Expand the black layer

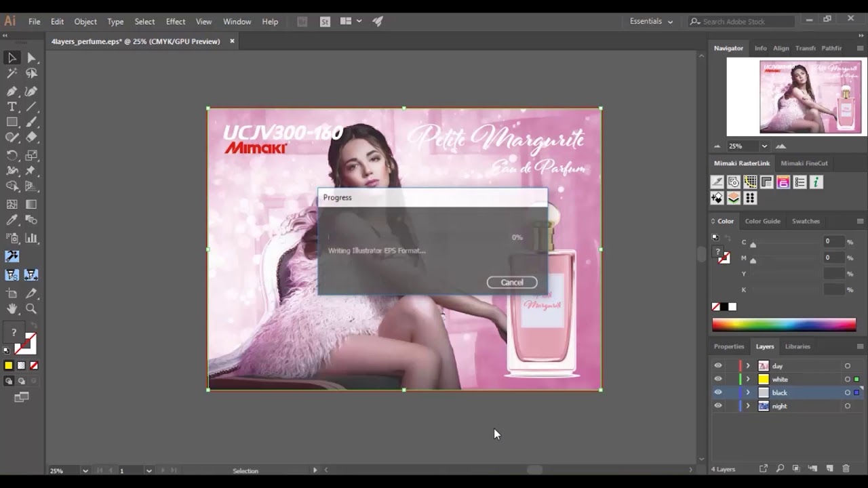click(748, 392)
